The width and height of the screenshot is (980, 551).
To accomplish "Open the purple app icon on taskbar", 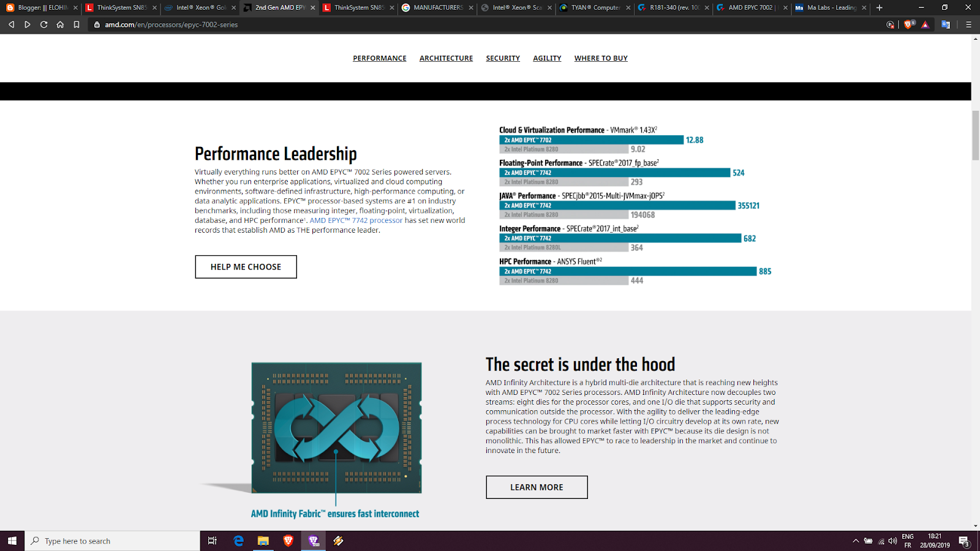I will [314, 541].
